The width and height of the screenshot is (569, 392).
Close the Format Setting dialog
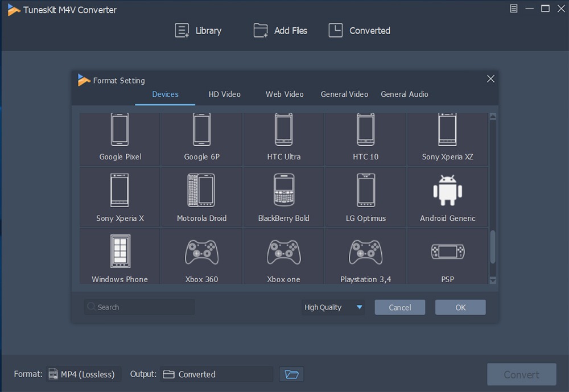pos(490,79)
